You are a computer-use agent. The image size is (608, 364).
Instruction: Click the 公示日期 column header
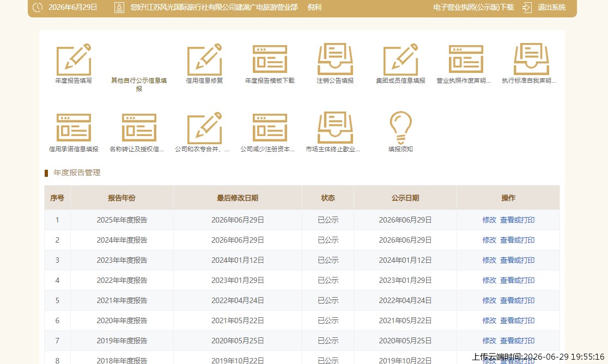(x=405, y=198)
